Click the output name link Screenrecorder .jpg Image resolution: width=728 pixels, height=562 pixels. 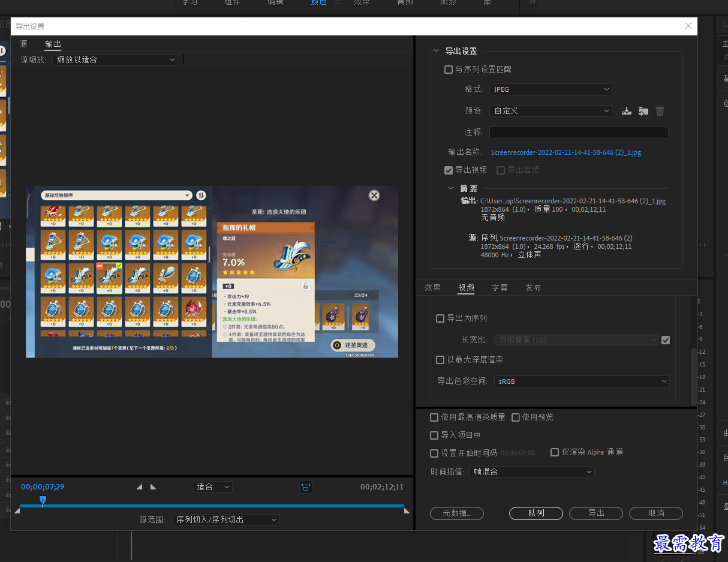click(565, 153)
